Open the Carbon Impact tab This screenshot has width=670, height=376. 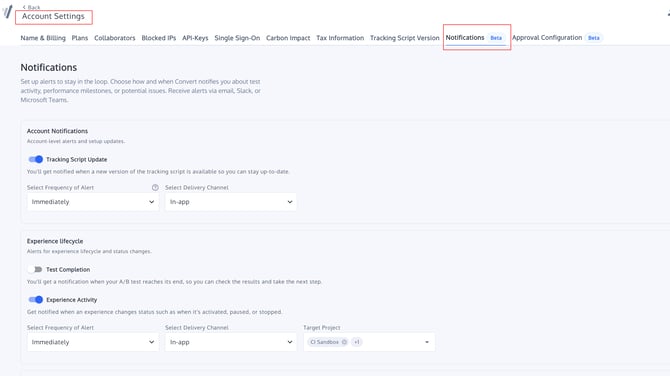288,38
